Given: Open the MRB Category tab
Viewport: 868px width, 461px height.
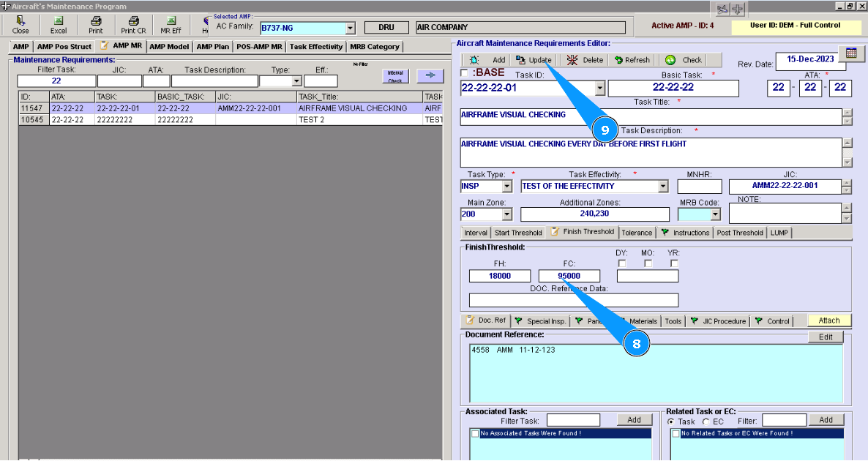Looking at the screenshot, I should 375,47.
